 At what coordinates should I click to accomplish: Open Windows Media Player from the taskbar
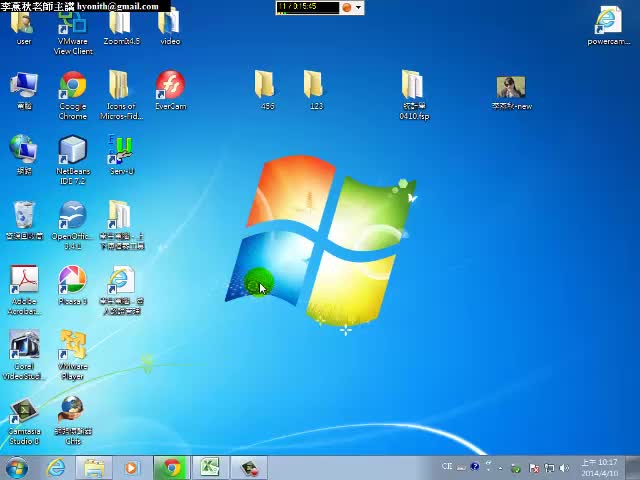tap(131, 468)
